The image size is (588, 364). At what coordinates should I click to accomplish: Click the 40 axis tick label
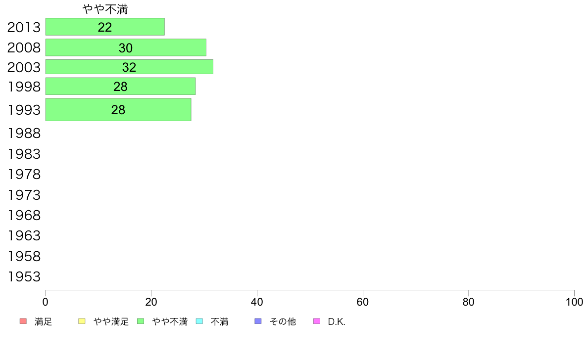pyautogui.click(x=257, y=302)
